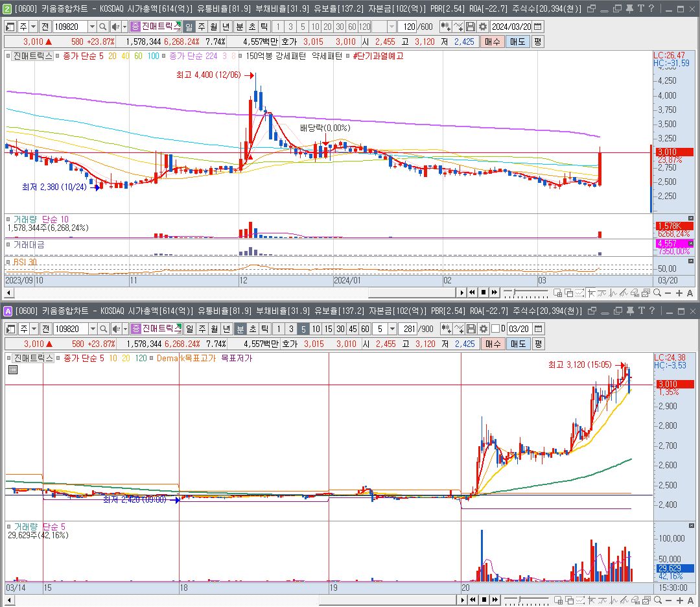Click 매수 buy button in top chart
Viewport: 700px width, 607px height.
click(x=493, y=42)
